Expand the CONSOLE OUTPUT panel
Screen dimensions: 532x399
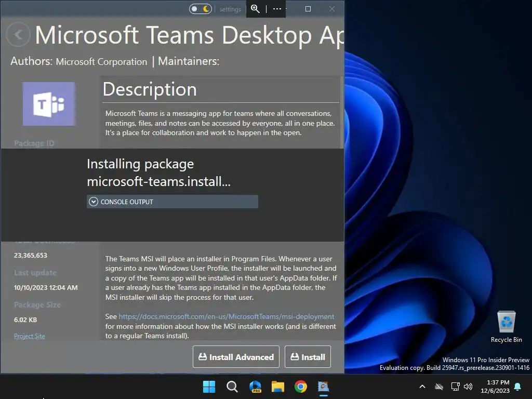pos(172,202)
